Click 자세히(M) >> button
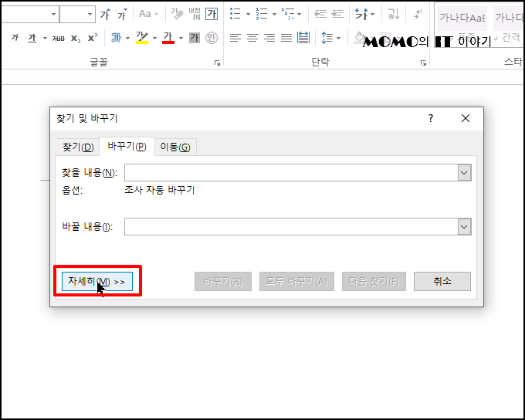The width and height of the screenshot is (525, 420). click(97, 281)
